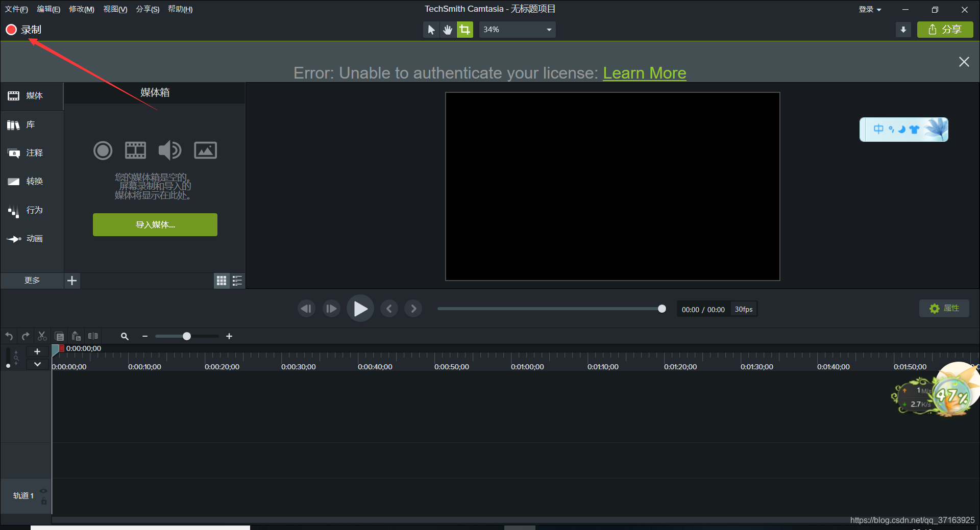This screenshot has width=980, height=530.
Task: Click the undo arrow icon
Action: tap(9, 337)
